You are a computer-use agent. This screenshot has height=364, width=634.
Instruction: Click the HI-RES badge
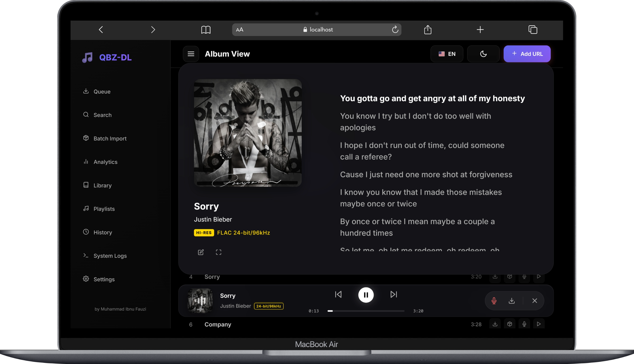tap(204, 233)
